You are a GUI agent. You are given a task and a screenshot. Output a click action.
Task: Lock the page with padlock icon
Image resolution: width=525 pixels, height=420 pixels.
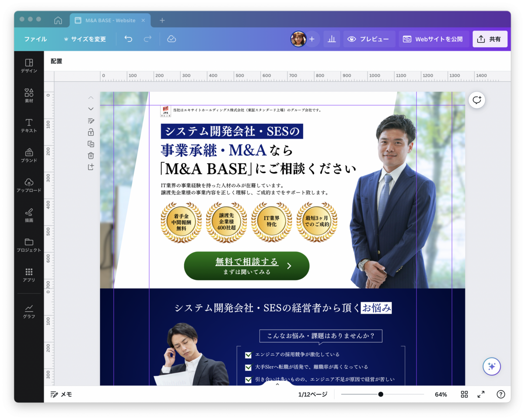point(91,132)
